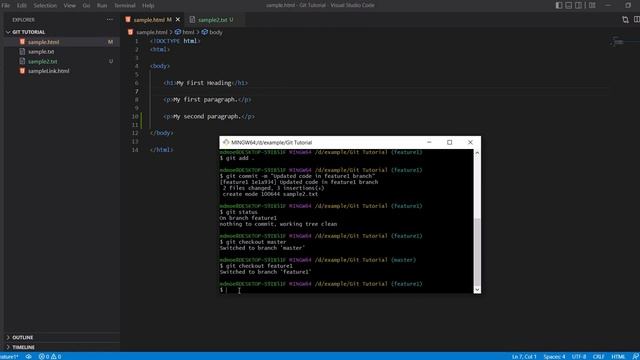
Task: Click sample.html text in the breadcrumb
Action: pyautogui.click(x=152, y=32)
